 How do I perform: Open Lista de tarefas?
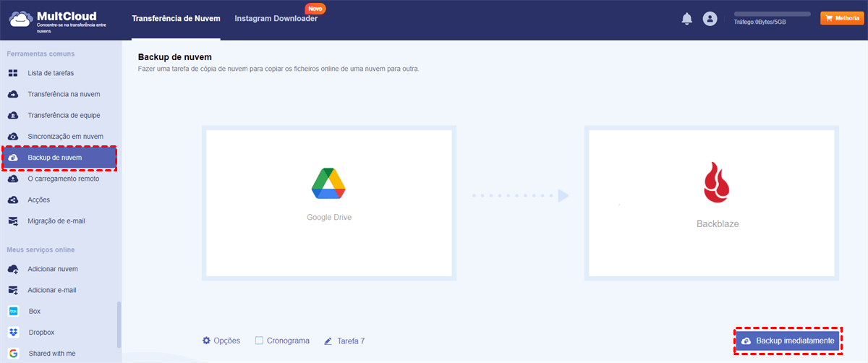(51, 73)
